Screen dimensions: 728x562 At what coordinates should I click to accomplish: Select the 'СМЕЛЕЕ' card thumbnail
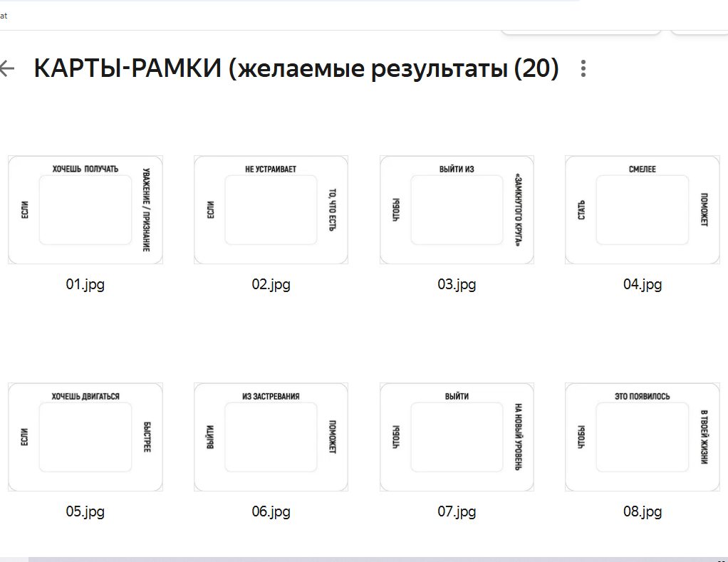click(643, 209)
